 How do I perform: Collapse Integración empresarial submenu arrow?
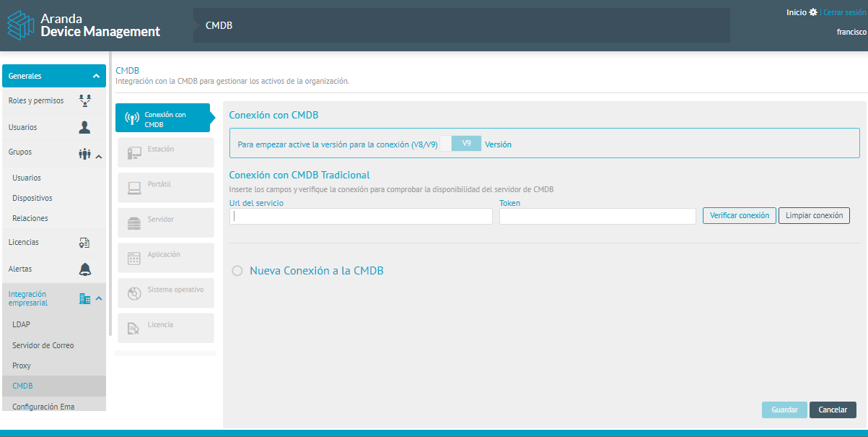tap(99, 299)
